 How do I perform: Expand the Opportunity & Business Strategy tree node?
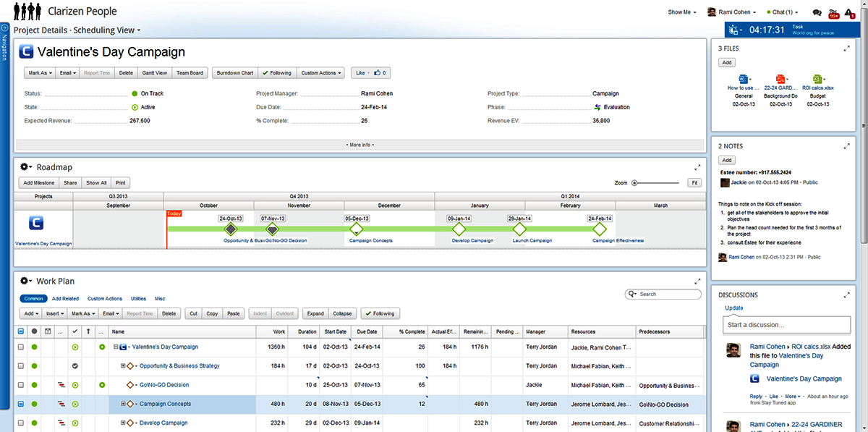(123, 366)
